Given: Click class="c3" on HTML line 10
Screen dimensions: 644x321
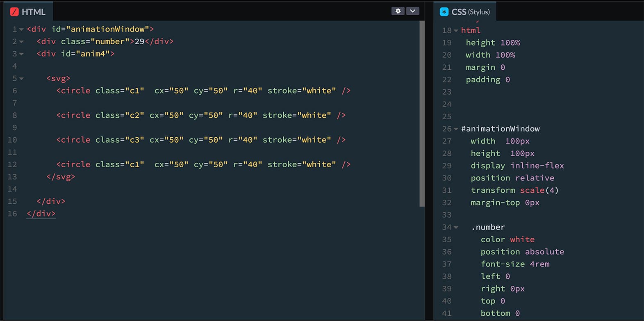Looking at the screenshot, I should (120, 140).
